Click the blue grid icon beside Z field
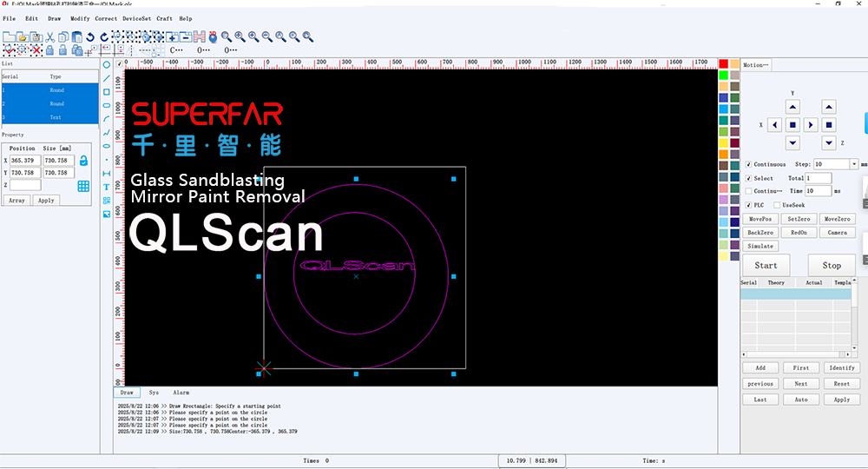 coord(83,186)
